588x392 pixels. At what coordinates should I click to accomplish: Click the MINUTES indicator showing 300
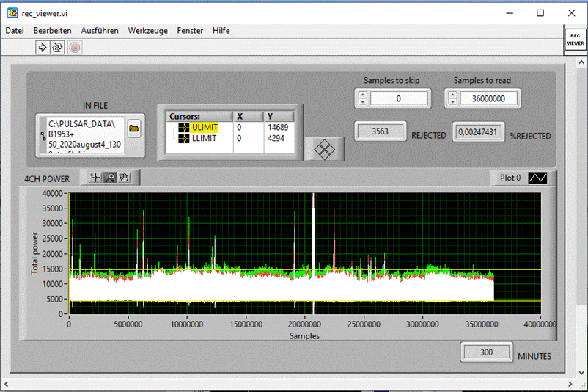click(x=486, y=352)
